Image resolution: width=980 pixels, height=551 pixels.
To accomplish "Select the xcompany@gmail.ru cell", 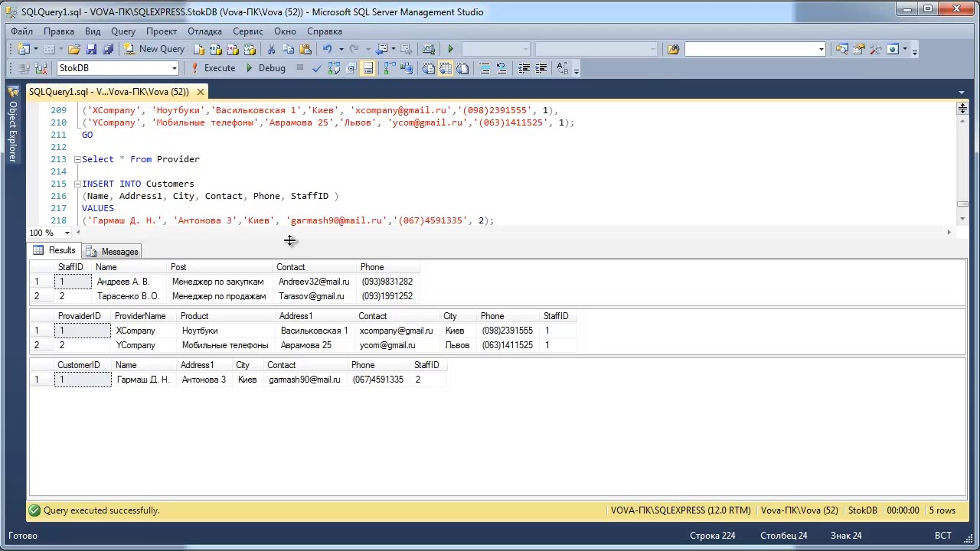I will coord(397,331).
